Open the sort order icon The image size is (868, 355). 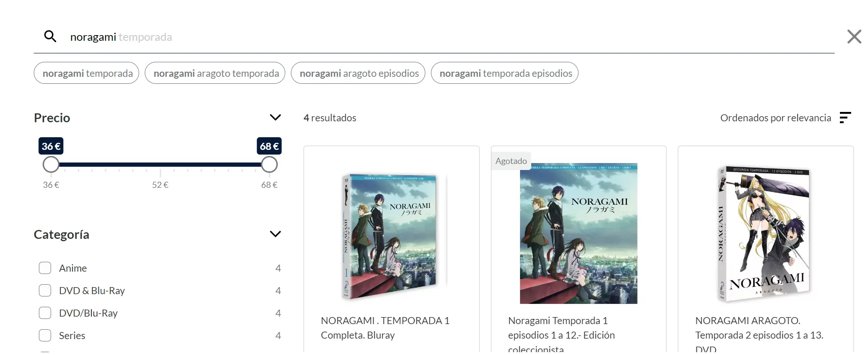845,118
